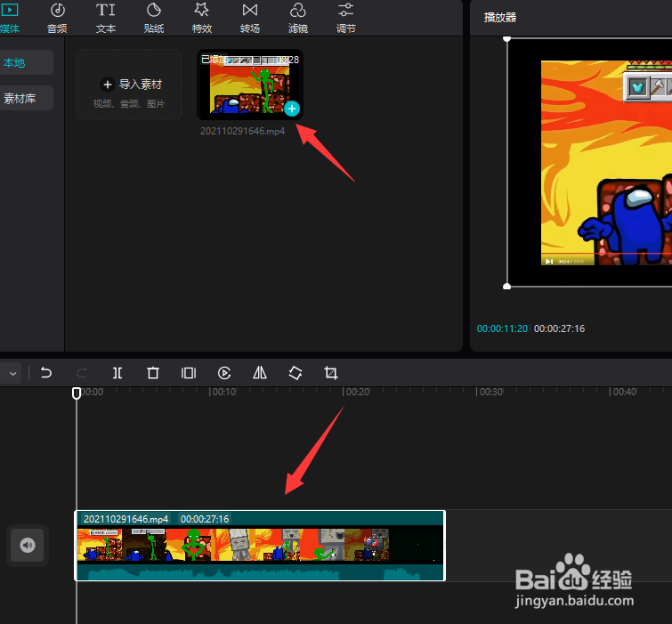Click the 00:10 mark on timeline ruler
This screenshot has height=624, width=672.
tap(224, 392)
